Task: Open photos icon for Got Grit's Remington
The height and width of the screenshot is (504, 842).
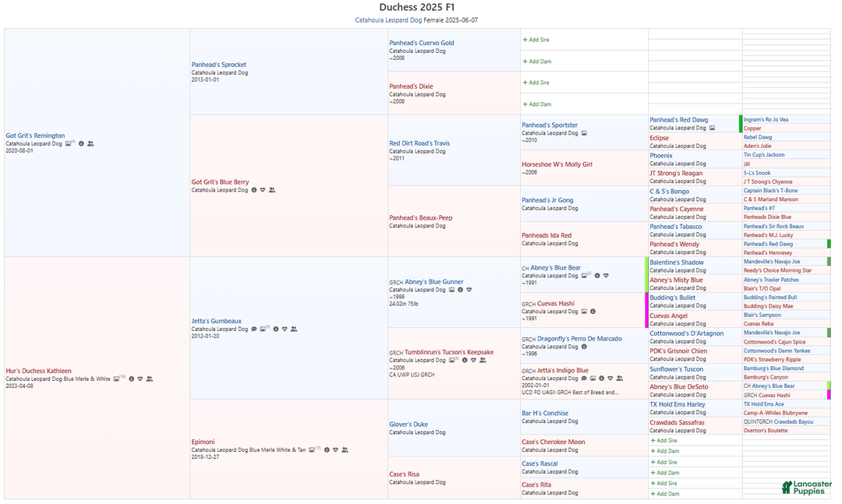Action: point(69,143)
